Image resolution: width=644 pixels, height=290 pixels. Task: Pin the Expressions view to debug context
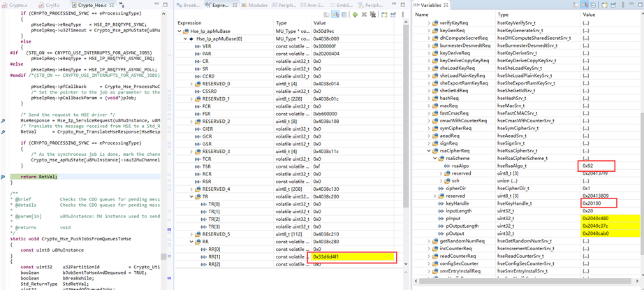[393, 15]
